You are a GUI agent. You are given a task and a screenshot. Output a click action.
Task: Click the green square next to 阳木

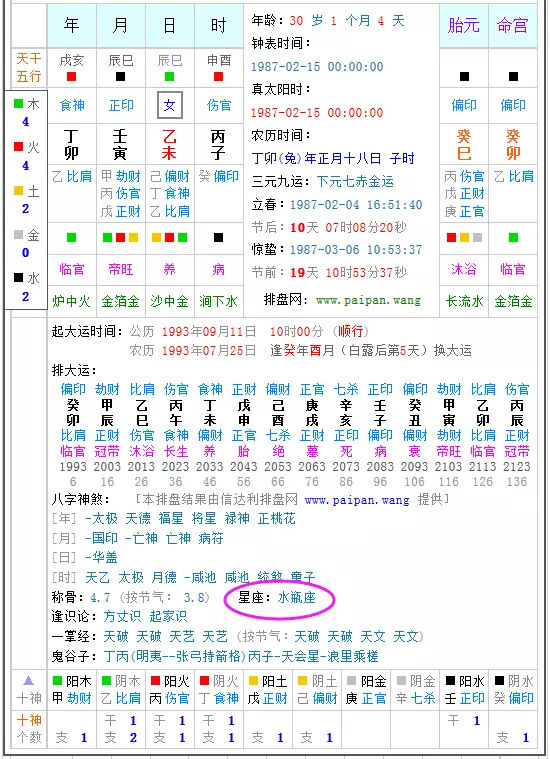click(58, 681)
